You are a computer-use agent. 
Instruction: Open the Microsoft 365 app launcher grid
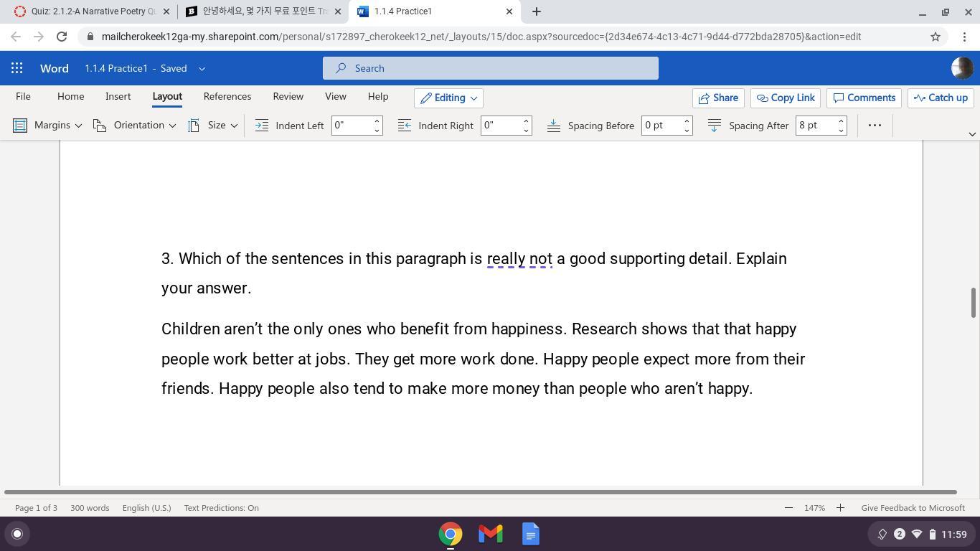(x=17, y=68)
